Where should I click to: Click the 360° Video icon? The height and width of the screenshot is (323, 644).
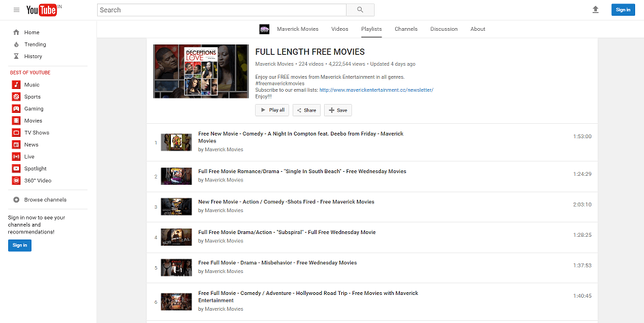[x=16, y=181]
